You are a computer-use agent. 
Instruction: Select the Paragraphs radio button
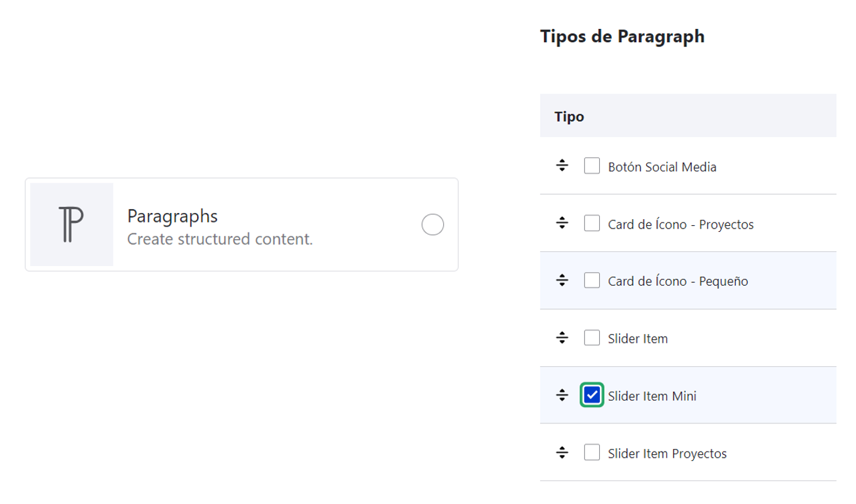432,224
